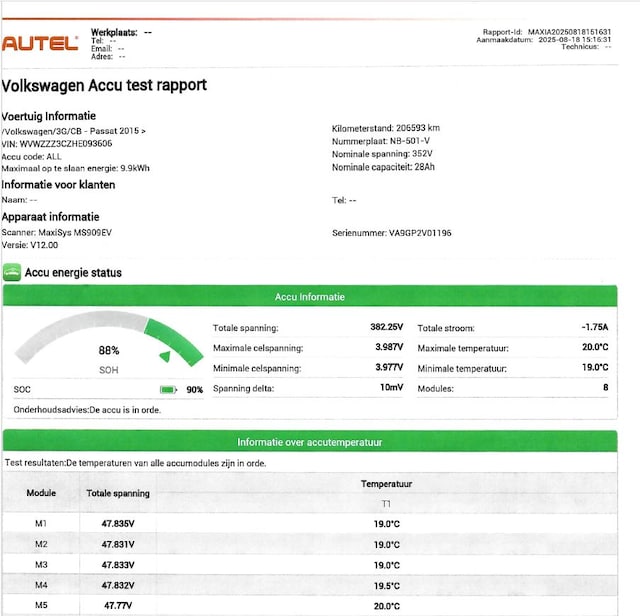Click the M5 voltage 47.77V
Viewport: 640px width, 616px height.
point(118,605)
